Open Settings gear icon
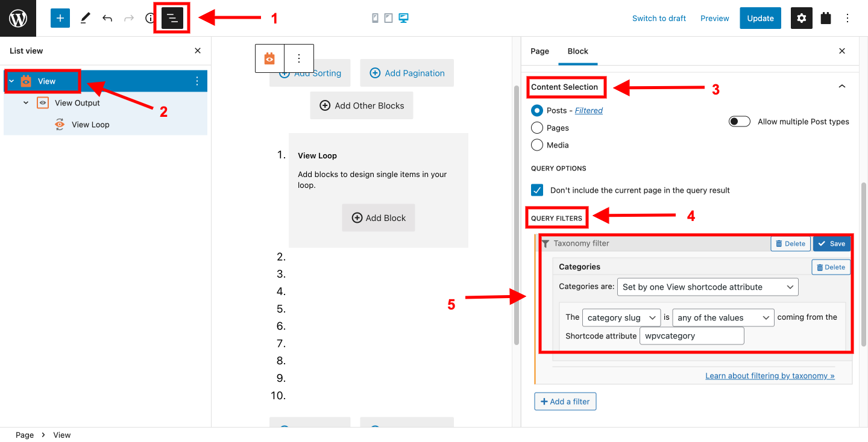Image resolution: width=868 pixels, height=442 pixels. click(x=801, y=18)
